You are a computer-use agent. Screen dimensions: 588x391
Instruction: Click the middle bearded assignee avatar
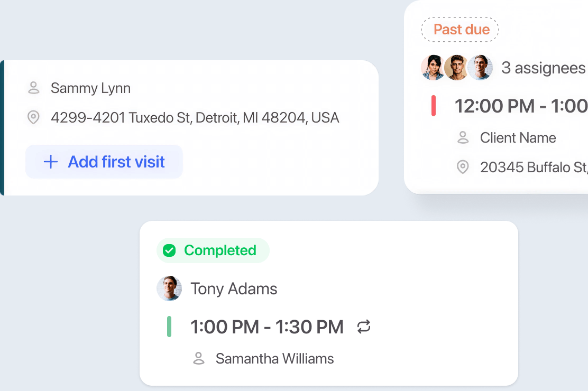tap(456, 68)
